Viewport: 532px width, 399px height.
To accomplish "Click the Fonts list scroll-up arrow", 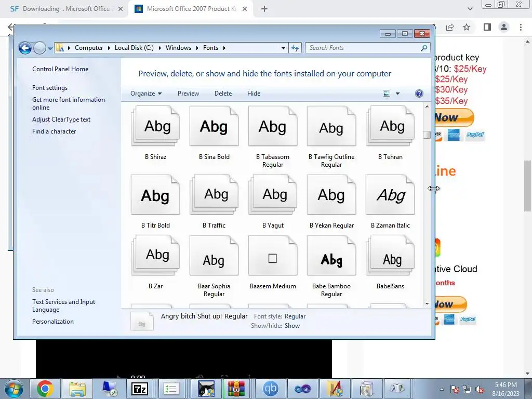I will point(427,107).
